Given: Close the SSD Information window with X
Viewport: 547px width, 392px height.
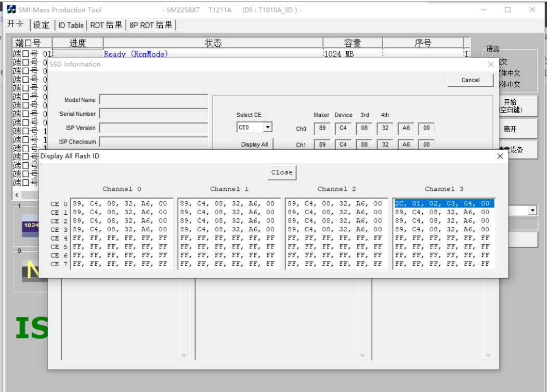Looking at the screenshot, I should pos(491,64).
